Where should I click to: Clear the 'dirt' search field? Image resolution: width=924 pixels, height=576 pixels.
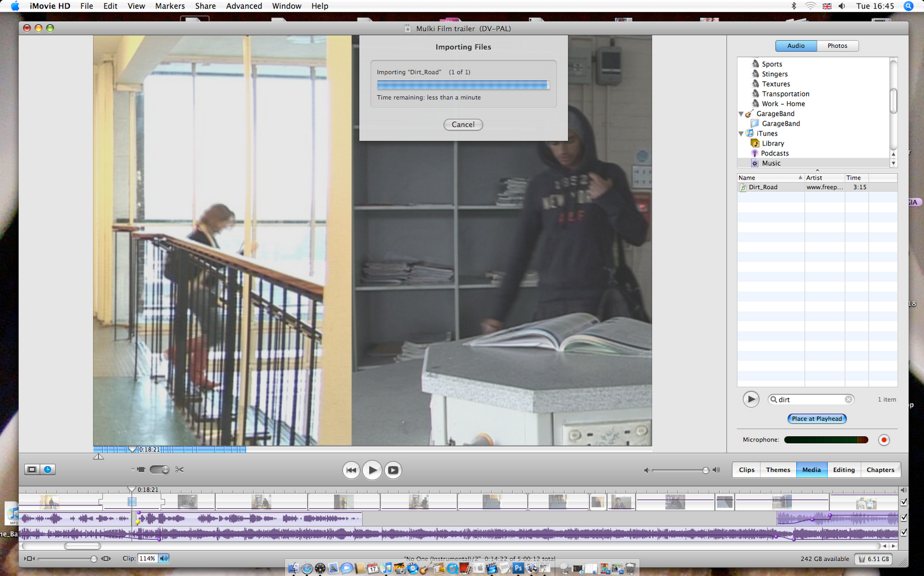point(848,399)
